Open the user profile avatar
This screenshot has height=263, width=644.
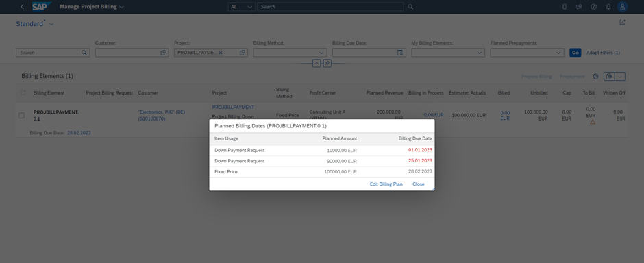pyautogui.click(x=623, y=7)
